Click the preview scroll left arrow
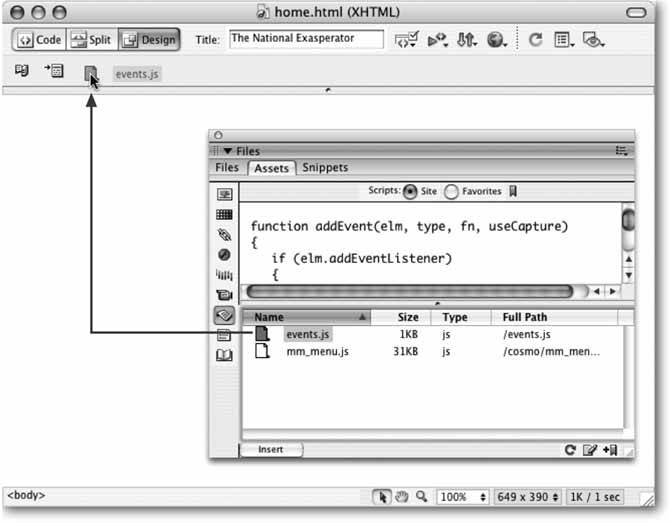Viewport: 672px width, 523px height. (597, 292)
